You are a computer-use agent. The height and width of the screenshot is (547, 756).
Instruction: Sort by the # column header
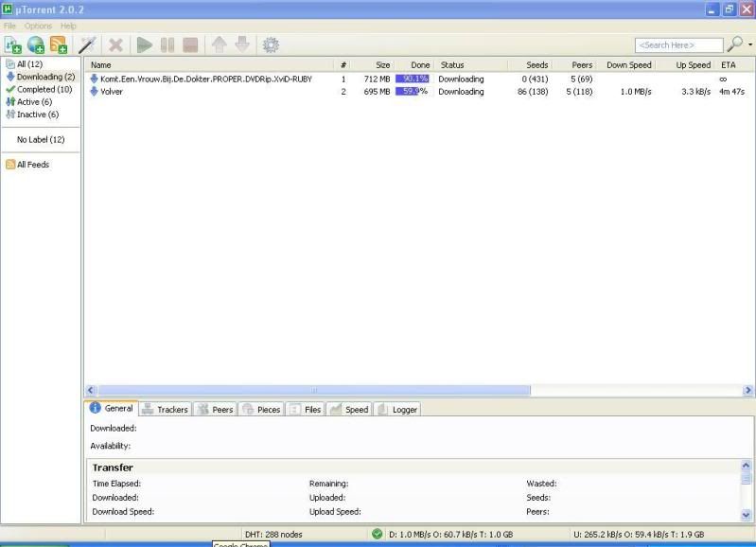[x=343, y=65]
